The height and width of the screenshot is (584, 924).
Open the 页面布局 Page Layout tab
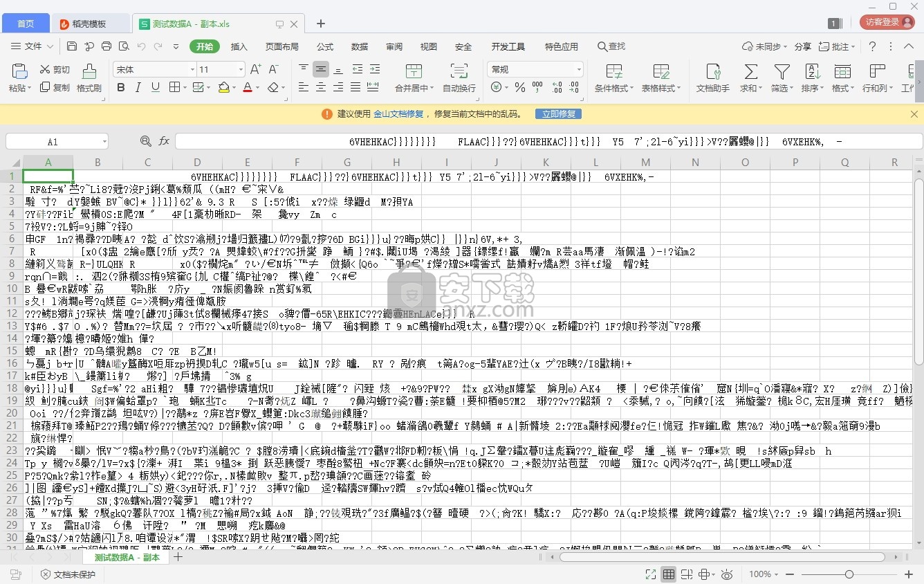point(282,46)
